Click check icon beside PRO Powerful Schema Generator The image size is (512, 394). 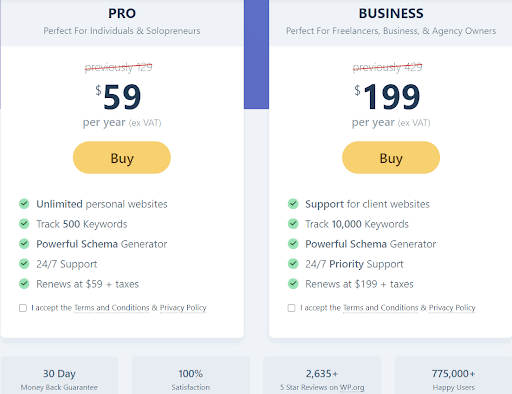coord(24,244)
